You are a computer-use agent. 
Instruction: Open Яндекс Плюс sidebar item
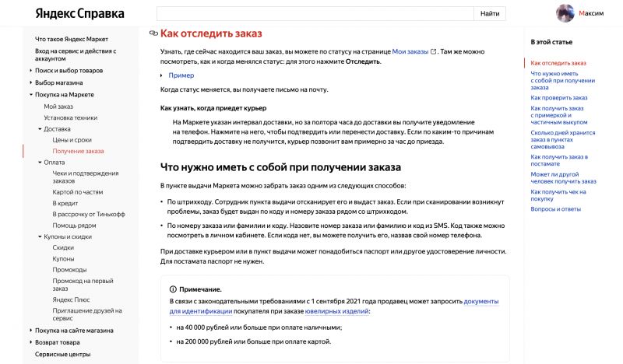point(71,299)
